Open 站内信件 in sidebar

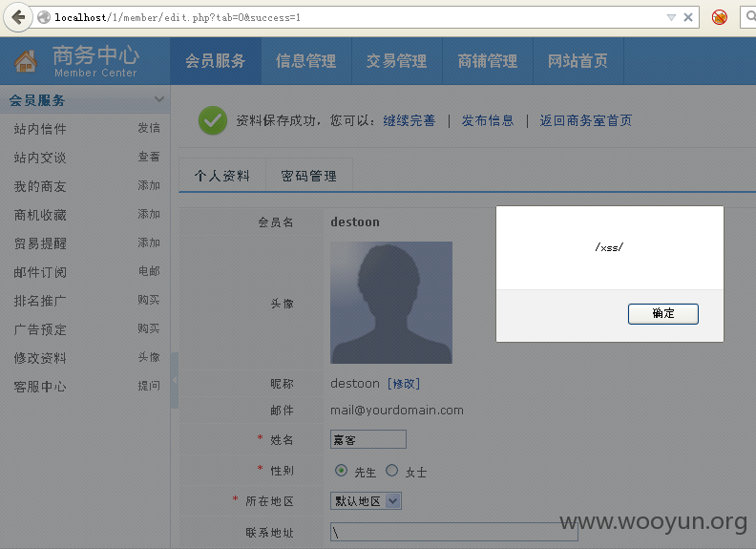pos(40,129)
